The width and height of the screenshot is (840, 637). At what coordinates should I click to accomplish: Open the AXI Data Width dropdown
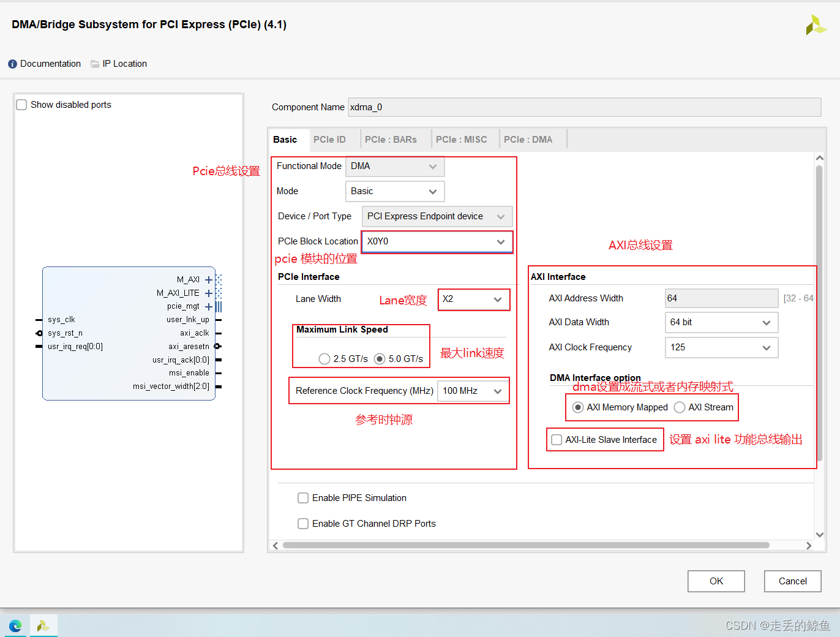pyautogui.click(x=721, y=323)
